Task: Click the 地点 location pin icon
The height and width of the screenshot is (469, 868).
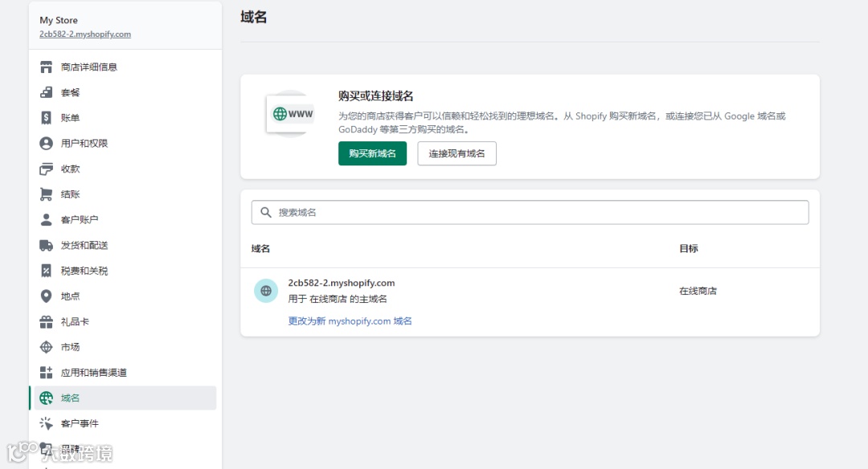Action: click(47, 296)
